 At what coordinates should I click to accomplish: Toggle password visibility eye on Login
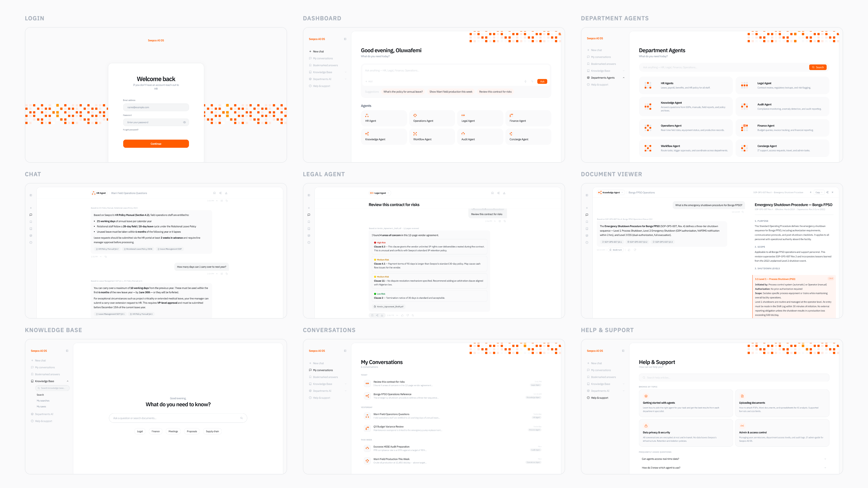point(184,122)
